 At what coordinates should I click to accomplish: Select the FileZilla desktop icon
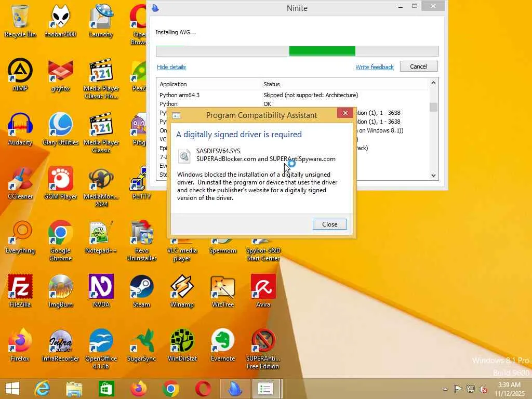tap(20, 291)
